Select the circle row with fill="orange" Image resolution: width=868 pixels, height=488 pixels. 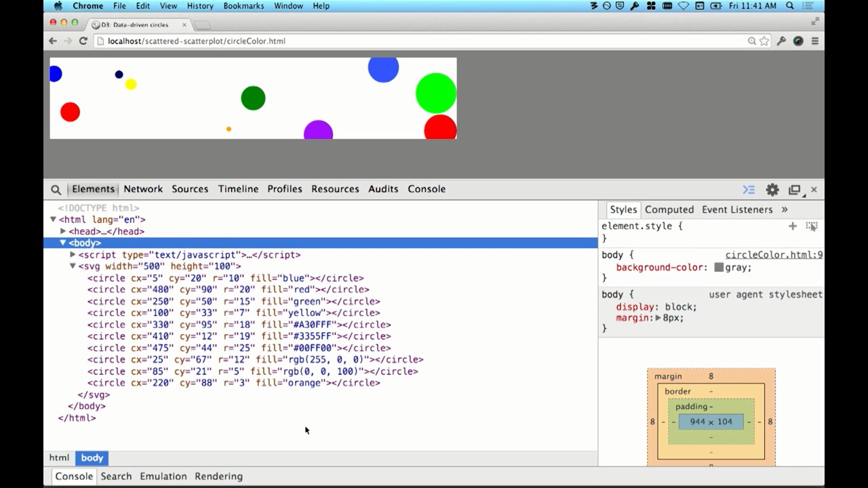click(x=233, y=383)
